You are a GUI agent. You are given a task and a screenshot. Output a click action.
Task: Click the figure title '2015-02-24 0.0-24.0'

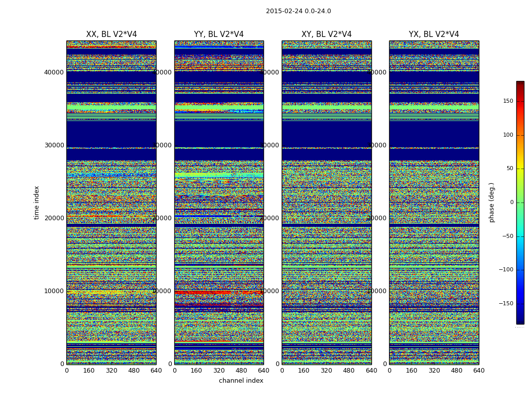pos(298,11)
